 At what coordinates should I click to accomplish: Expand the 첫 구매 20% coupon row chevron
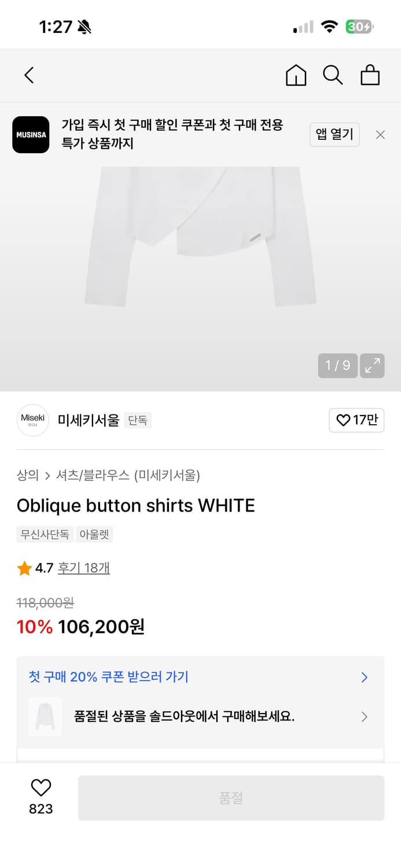[364, 677]
